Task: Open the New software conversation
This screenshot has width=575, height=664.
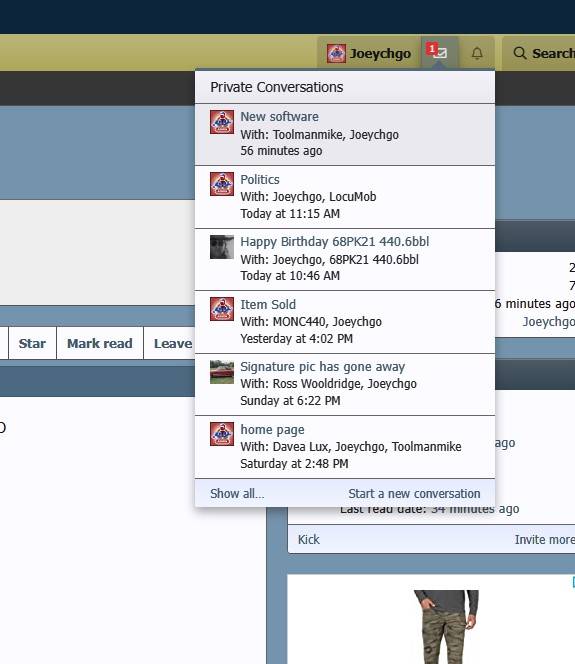Action: click(279, 116)
